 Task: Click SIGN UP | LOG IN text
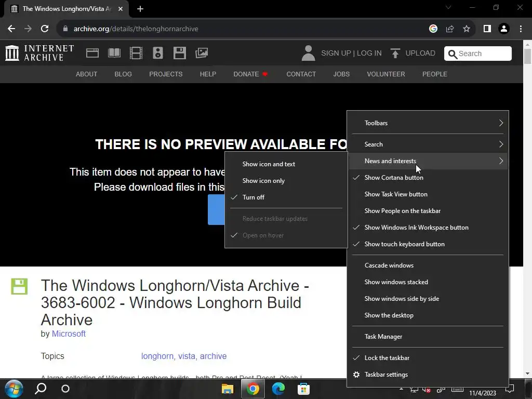pos(351,54)
